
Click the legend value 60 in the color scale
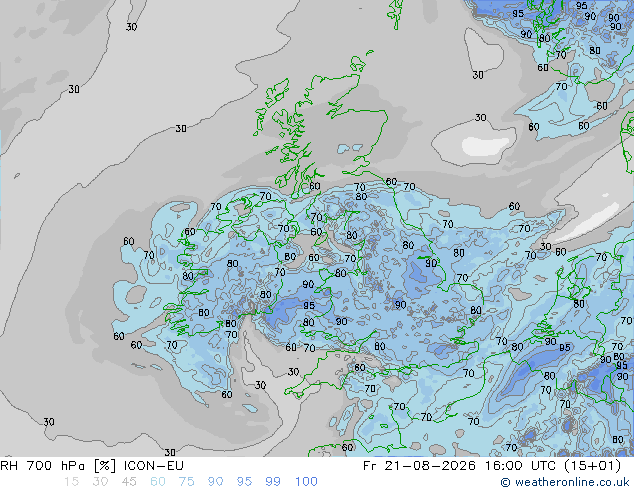click(158, 482)
